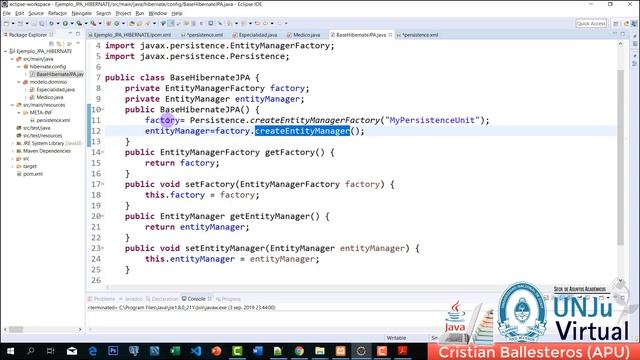
Task: Open Google Chrome from the taskbar
Action: pos(299,351)
